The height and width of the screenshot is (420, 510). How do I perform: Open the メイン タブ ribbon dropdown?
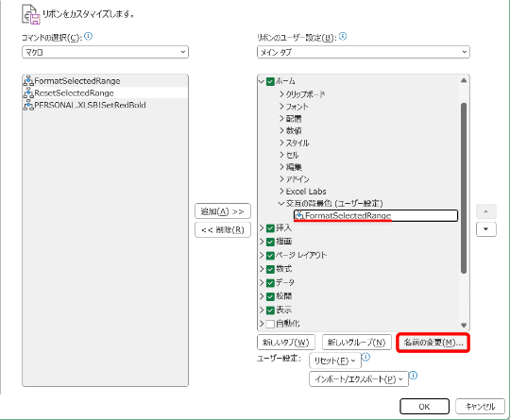tap(364, 52)
